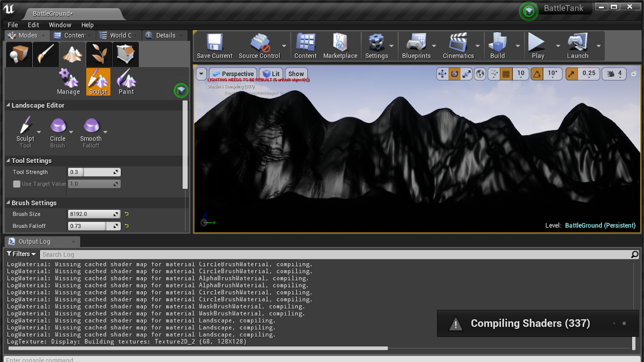Open the Paint mode brush icon
This screenshot has height=362, width=644.
tap(45, 54)
